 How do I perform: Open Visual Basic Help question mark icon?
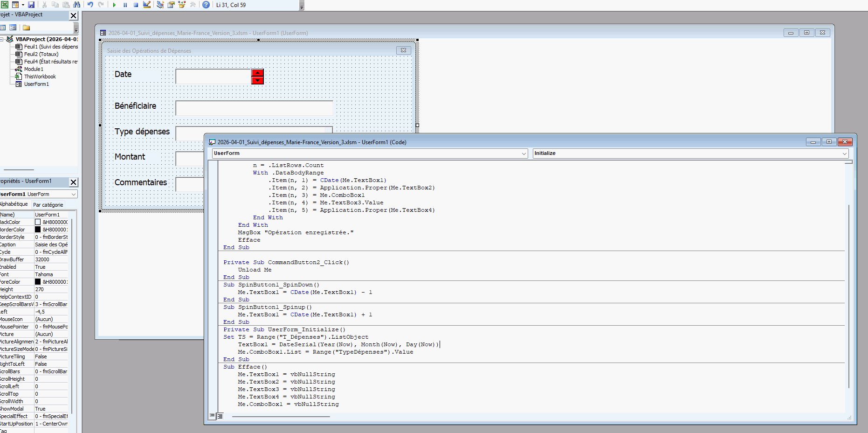[206, 5]
